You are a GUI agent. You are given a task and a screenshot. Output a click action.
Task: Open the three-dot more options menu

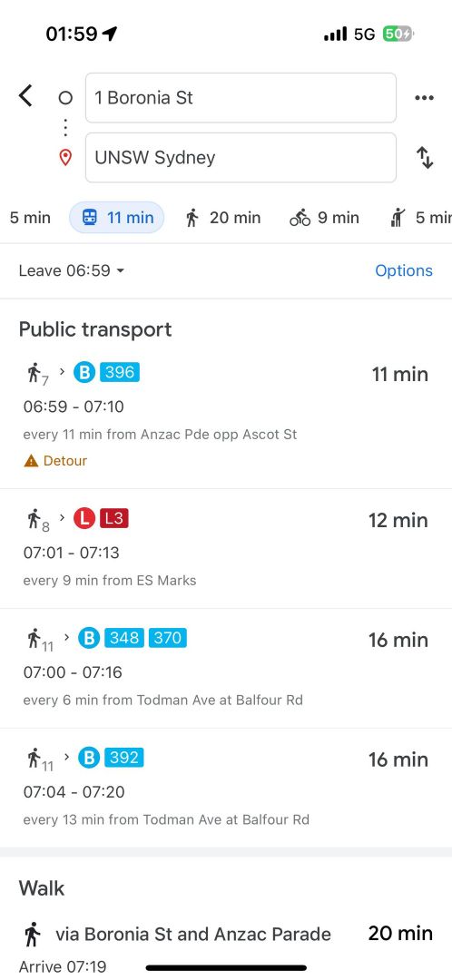tap(424, 97)
